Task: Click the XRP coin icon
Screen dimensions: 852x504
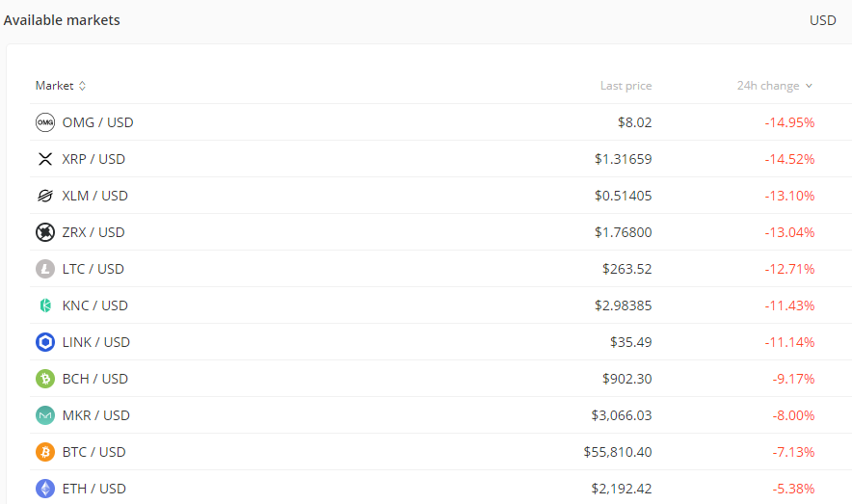Action: (x=45, y=159)
